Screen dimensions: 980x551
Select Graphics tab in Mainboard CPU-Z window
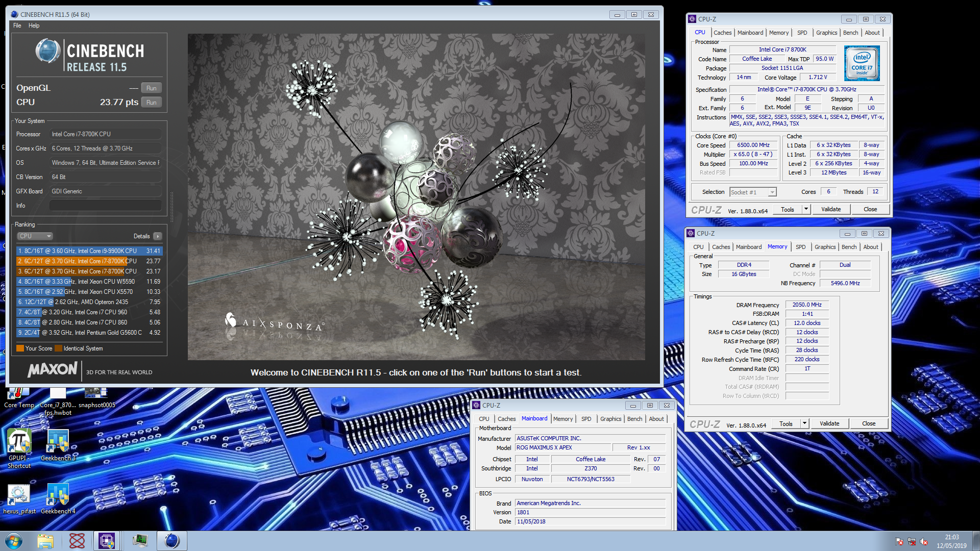[x=610, y=419]
